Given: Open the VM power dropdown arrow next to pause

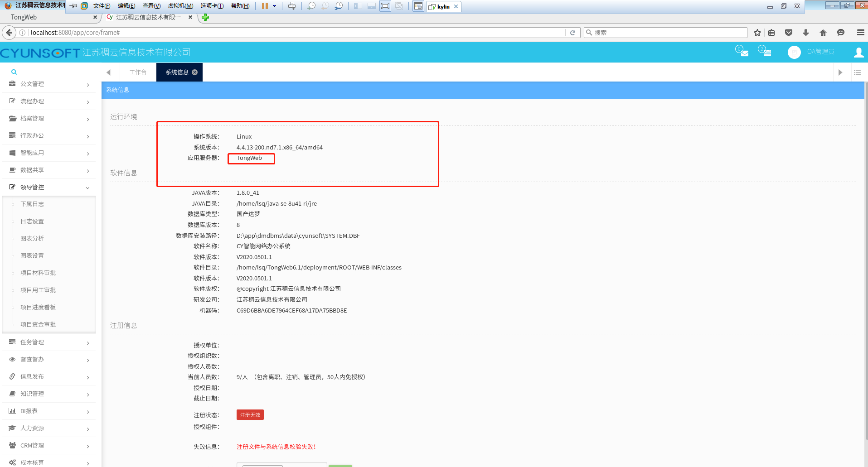Looking at the screenshot, I should click(274, 6).
